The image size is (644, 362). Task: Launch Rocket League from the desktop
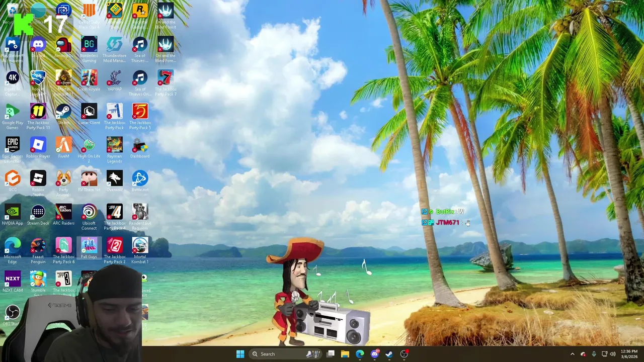(x=38, y=83)
